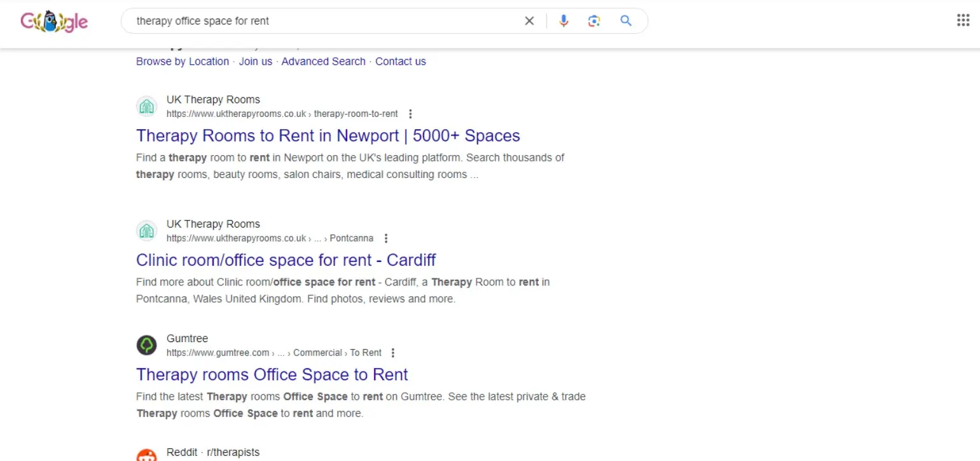Click UK Therapy Rooms favicon of Newport result
Viewport: 980px width, 461px height.
click(146, 106)
